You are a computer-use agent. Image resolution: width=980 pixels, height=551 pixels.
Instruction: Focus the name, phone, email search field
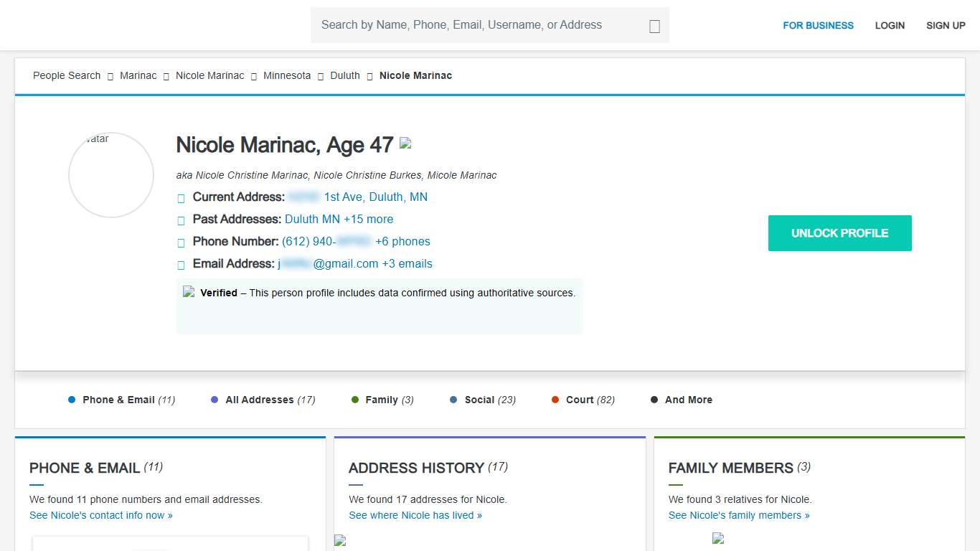[481, 25]
